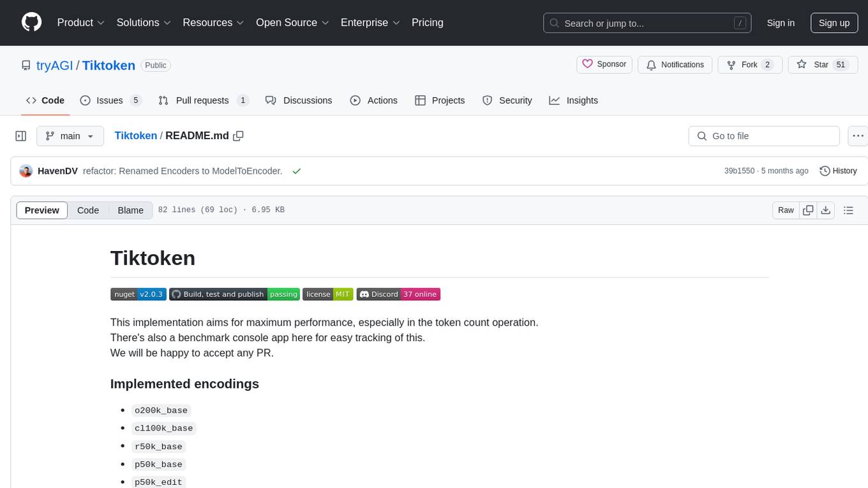Viewport: 868px width, 488px height.
Task: Open the Actions tab
Action: coord(374,100)
